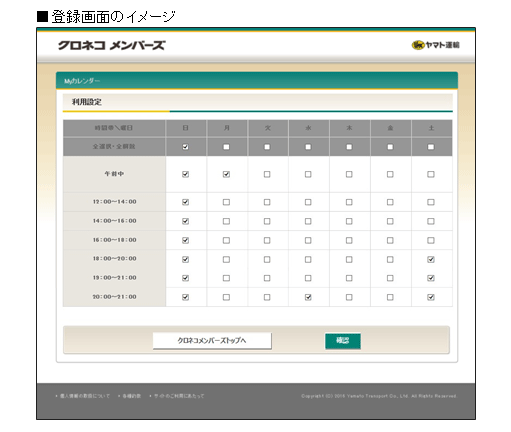Click the 14:00~16:00 row label
This screenshot has width=511, height=432.
[114, 221]
